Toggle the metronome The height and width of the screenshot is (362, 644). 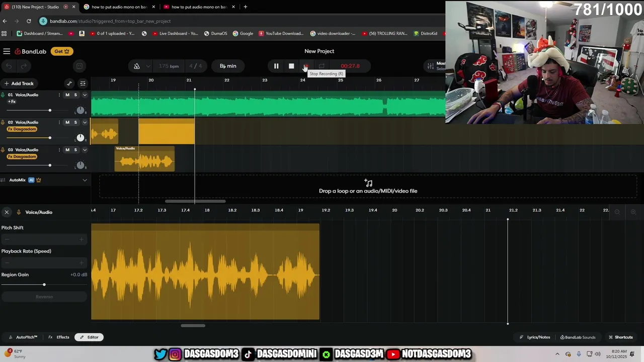136,66
